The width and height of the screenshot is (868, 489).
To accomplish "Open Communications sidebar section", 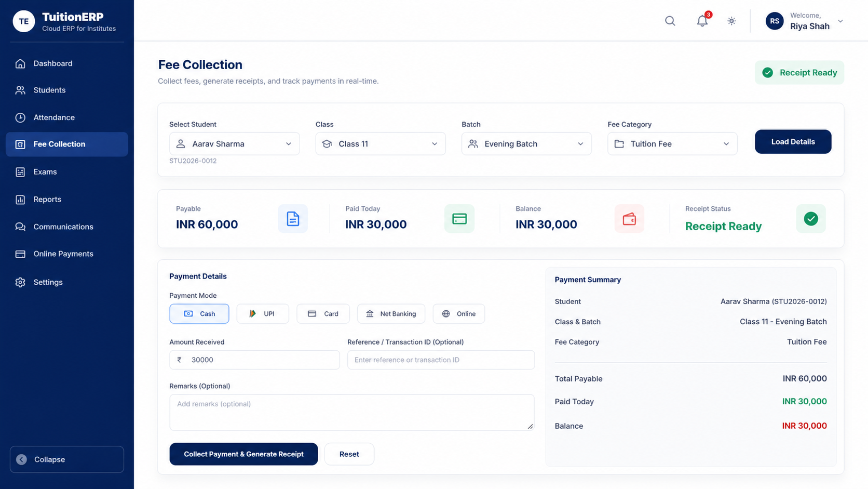I will point(67,227).
